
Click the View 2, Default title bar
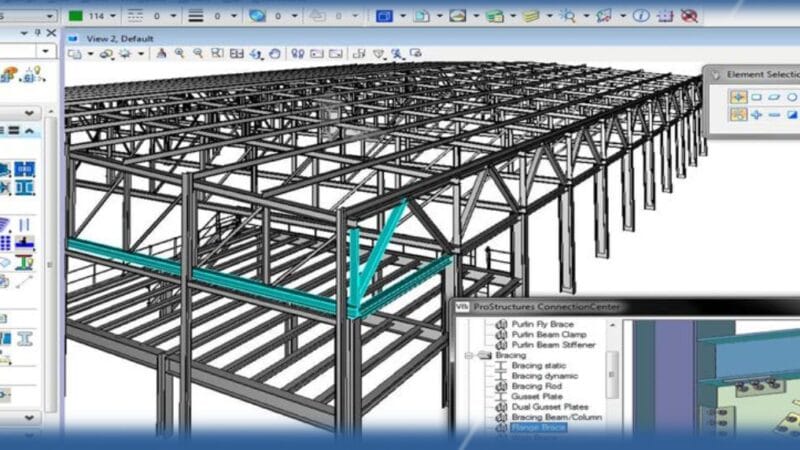click(x=431, y=38)
